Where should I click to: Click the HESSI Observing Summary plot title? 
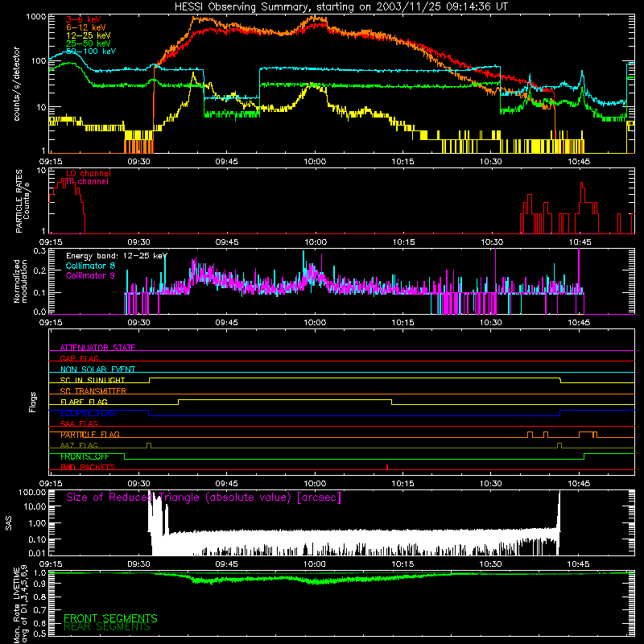(x=341, y=6)
